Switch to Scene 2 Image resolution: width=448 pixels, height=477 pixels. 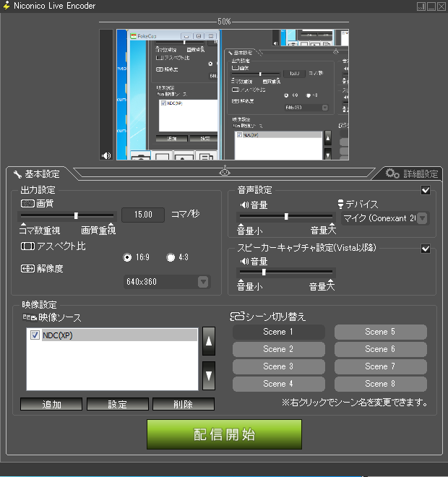pyautogui.click(x=279, y=349)
